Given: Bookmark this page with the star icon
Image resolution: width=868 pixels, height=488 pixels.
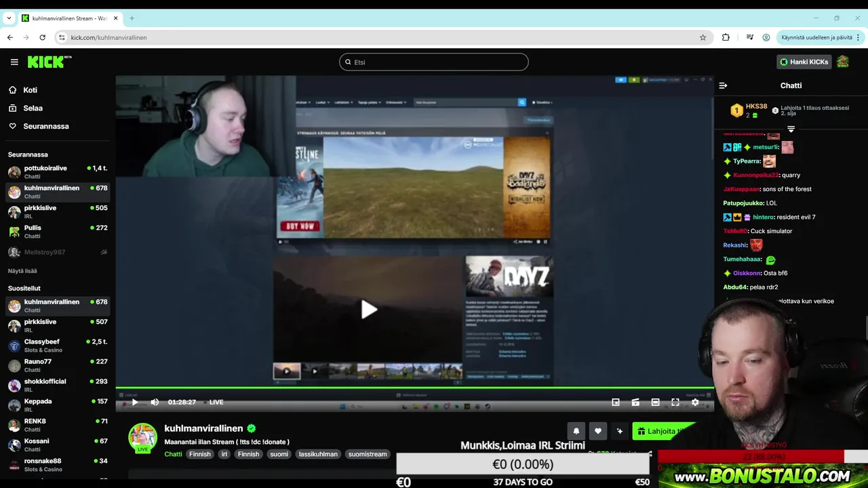Looking at the screenshot, I should 703,37.
